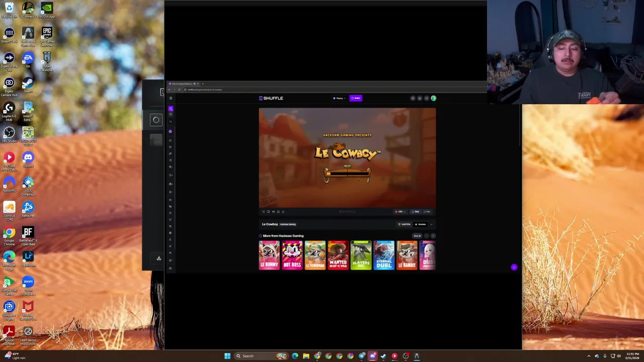The width and height of the screenshot is (644, 362).
Task: Open the Le Bunny game thumbnail
Action: (x=269, y=255)
